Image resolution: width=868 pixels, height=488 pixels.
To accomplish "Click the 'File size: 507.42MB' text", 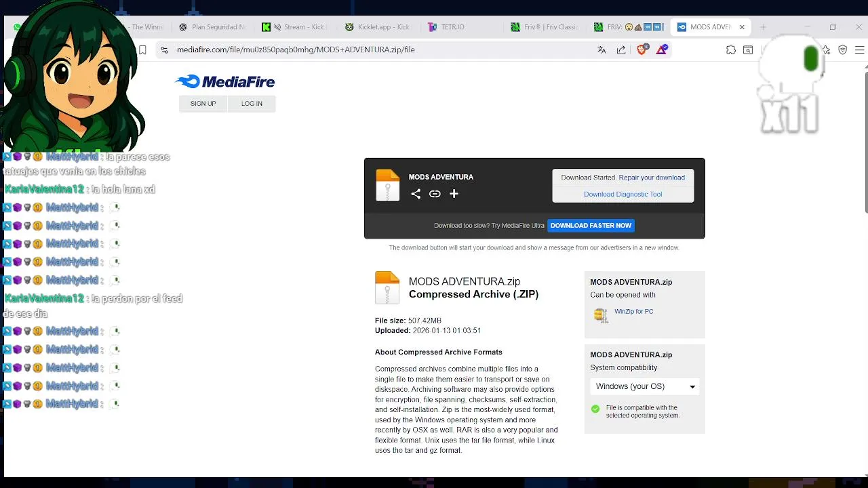I will click(408, 321).
